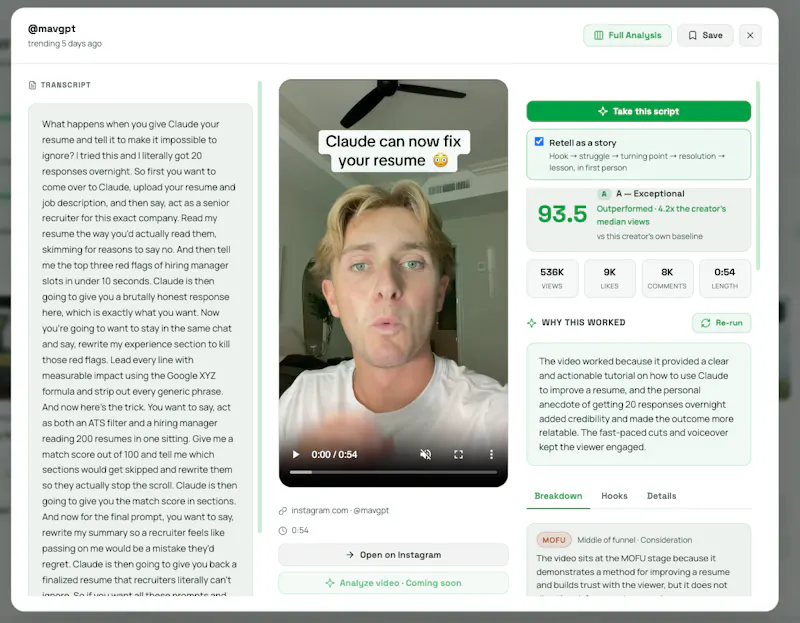
Task: Click the 9K likes stat card
Action: click(610, 278)
